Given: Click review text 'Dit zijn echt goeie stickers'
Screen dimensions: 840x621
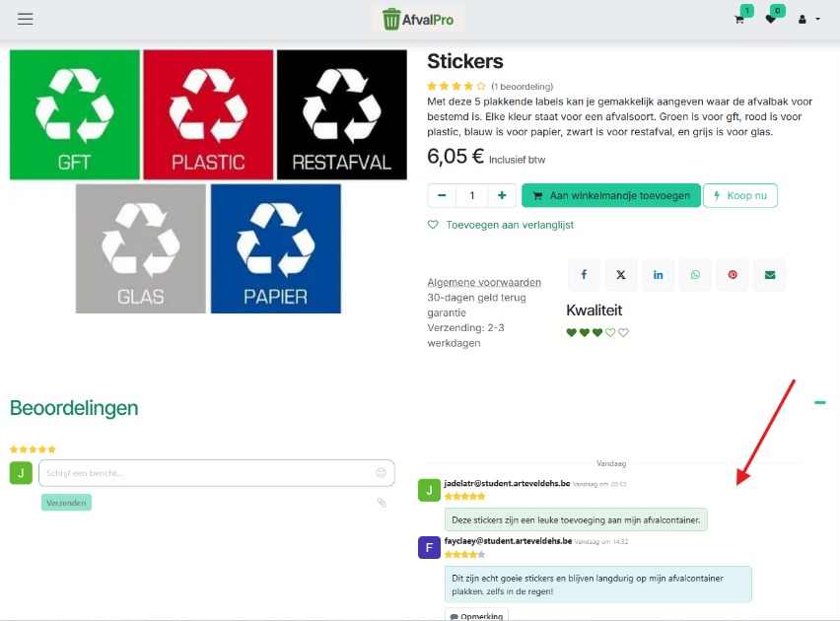Looking at the screenshot, I should [x=598, y=585].
